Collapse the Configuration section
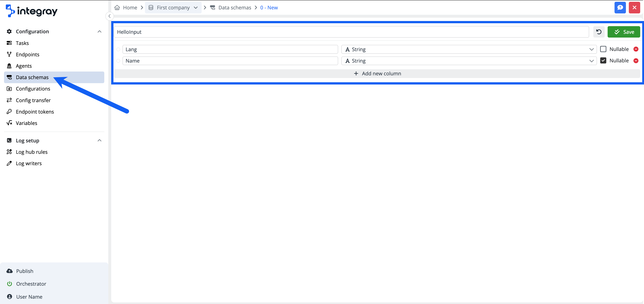 [x=99, y=32]
